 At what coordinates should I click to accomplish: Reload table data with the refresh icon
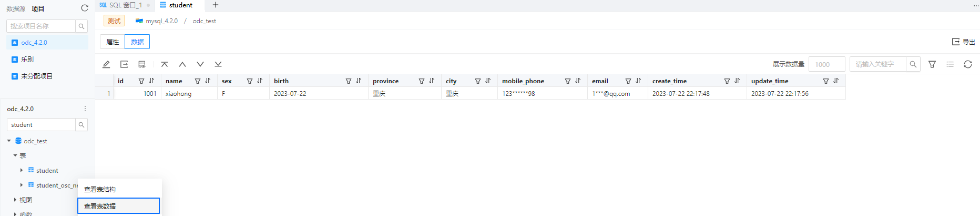click(968, 64)
